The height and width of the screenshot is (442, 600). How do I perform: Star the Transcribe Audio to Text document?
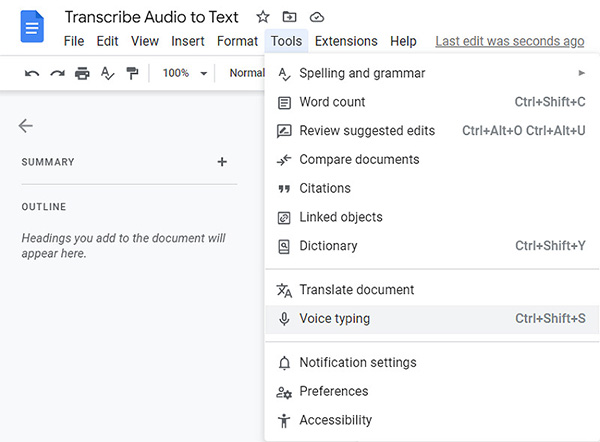click(x=263, y=17)
